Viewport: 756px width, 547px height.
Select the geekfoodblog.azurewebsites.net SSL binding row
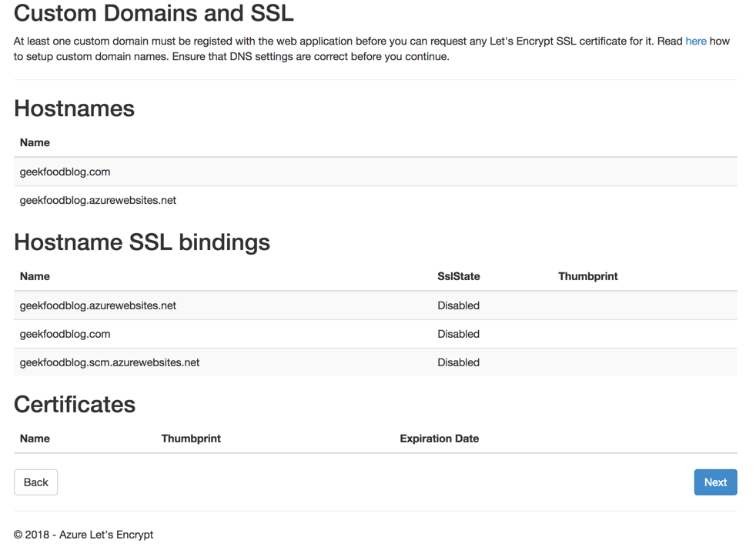(x=98, y=305)
